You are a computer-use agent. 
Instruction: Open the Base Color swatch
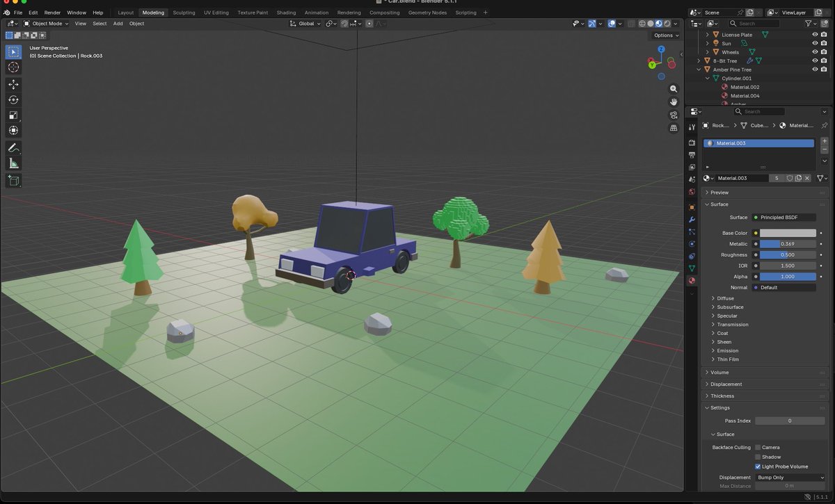coord(788,233)
